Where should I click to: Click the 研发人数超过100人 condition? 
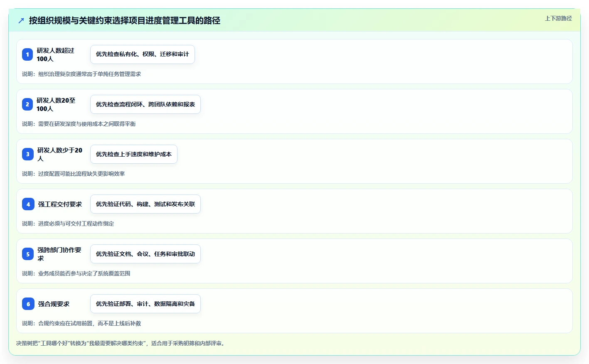pos(56,54)
